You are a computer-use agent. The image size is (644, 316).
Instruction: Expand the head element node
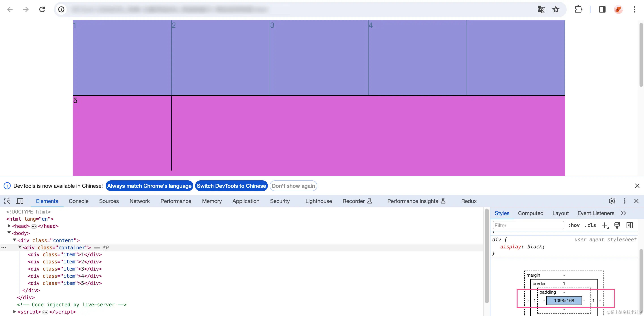[9, 226]
